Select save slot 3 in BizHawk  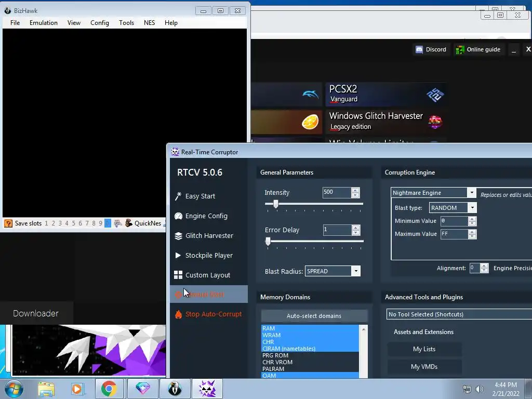[60, 223]
